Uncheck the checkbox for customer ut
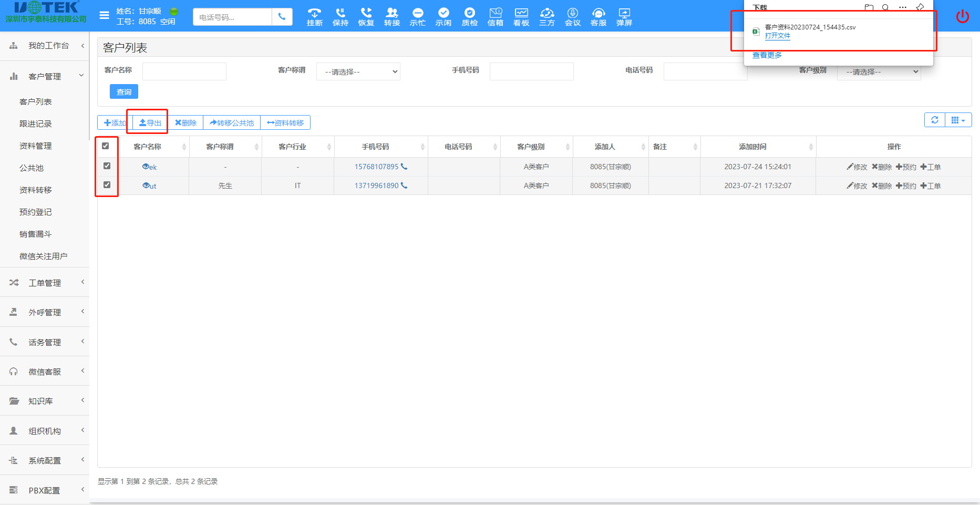 107,185
